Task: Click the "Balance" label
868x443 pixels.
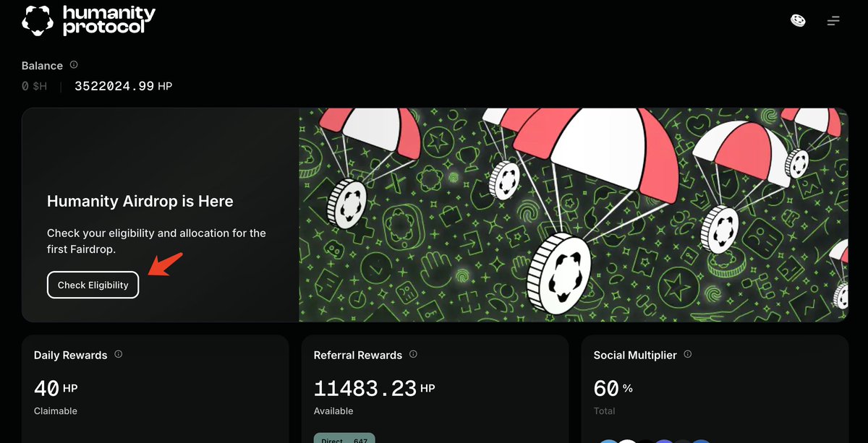Action: point(42,66)
